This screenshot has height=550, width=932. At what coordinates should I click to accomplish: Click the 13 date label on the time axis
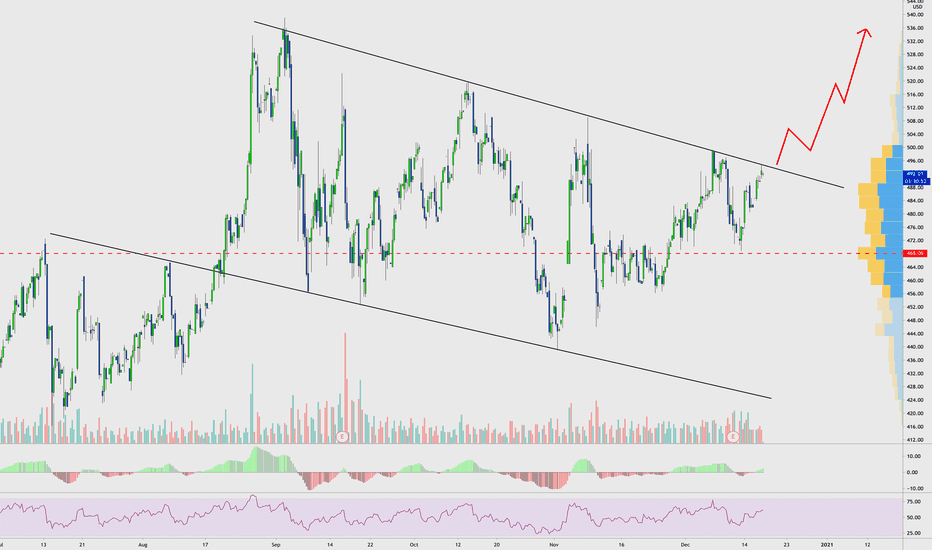43,544
